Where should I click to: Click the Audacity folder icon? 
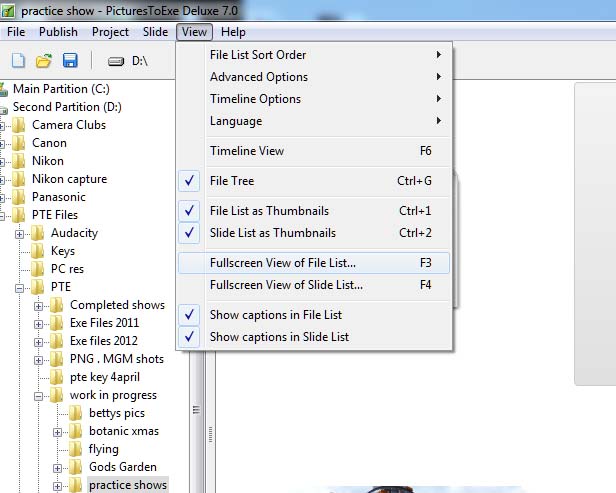point(38,233)
